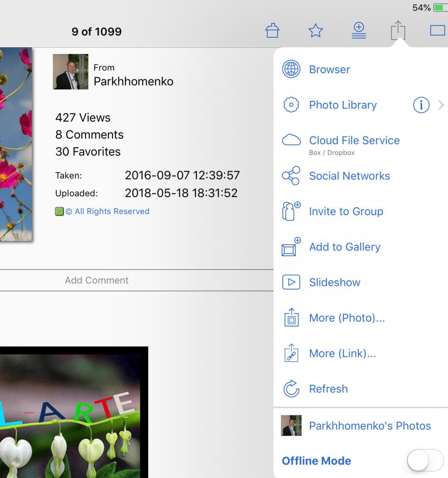Tap the More (Photo) export icon
This screenshot has height=478, width=448.
291,317
